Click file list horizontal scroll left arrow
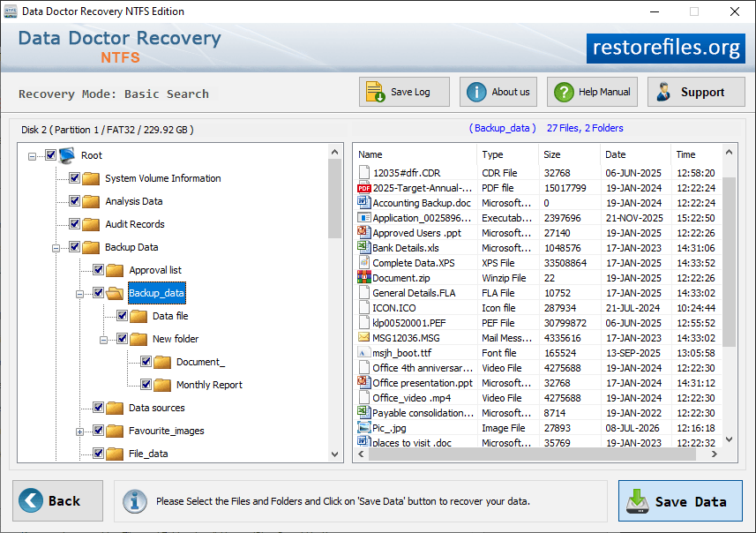Image resolution: width=756 pixels, height=533 pixels. tap(361, 454)
